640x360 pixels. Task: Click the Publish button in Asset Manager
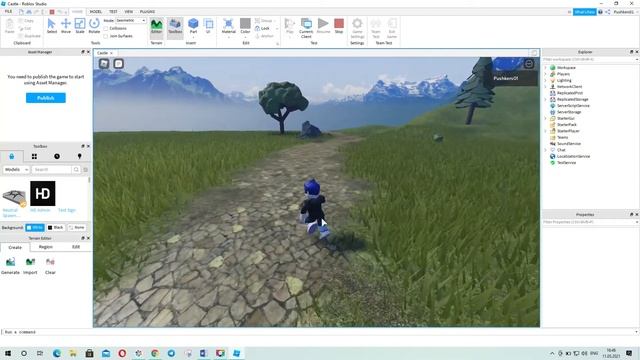(46, 98)
